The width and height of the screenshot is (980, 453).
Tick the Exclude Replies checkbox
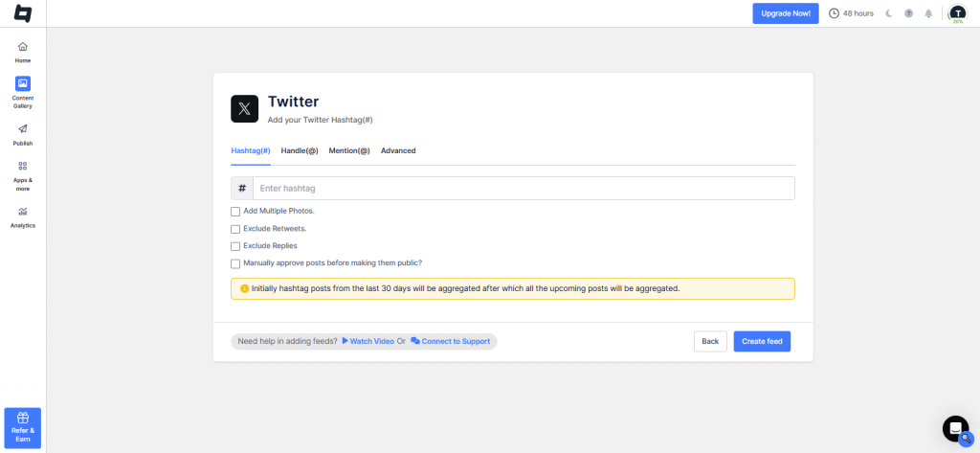tap(235, 246)
